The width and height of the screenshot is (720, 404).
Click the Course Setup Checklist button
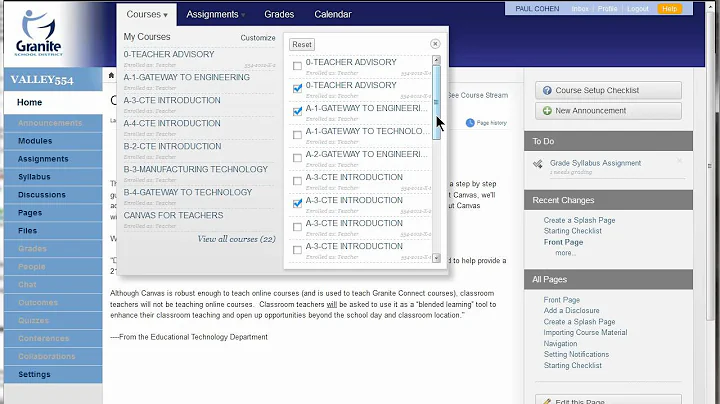click(608, 90)
